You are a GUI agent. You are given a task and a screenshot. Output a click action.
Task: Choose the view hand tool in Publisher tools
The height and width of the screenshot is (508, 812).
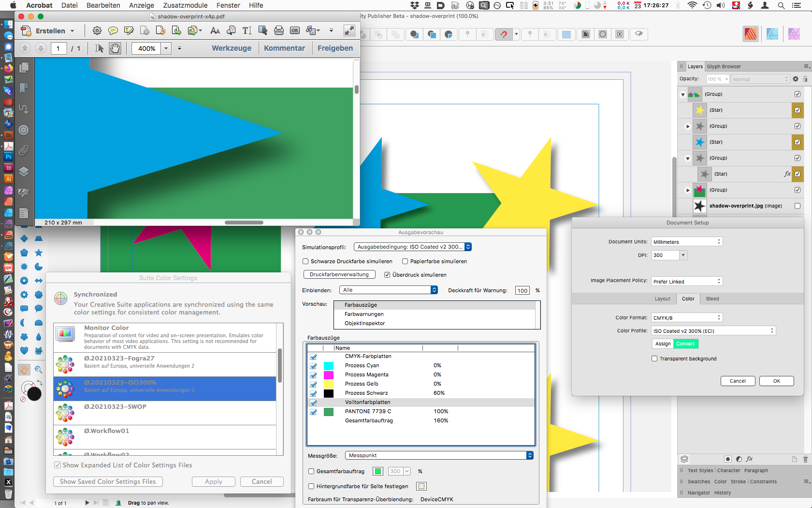(x=24, y=370)
